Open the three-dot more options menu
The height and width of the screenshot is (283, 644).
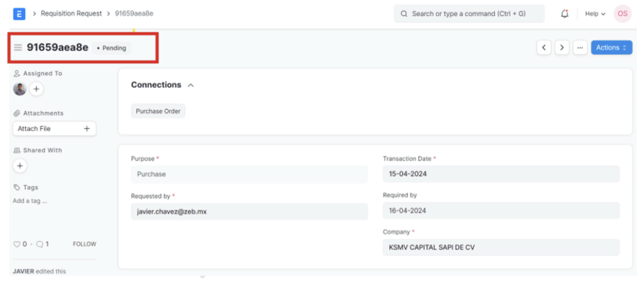[579, 47]
